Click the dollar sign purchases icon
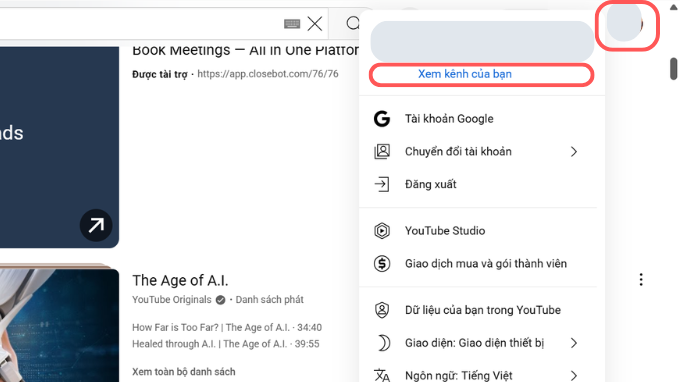 tap(382, 264)
